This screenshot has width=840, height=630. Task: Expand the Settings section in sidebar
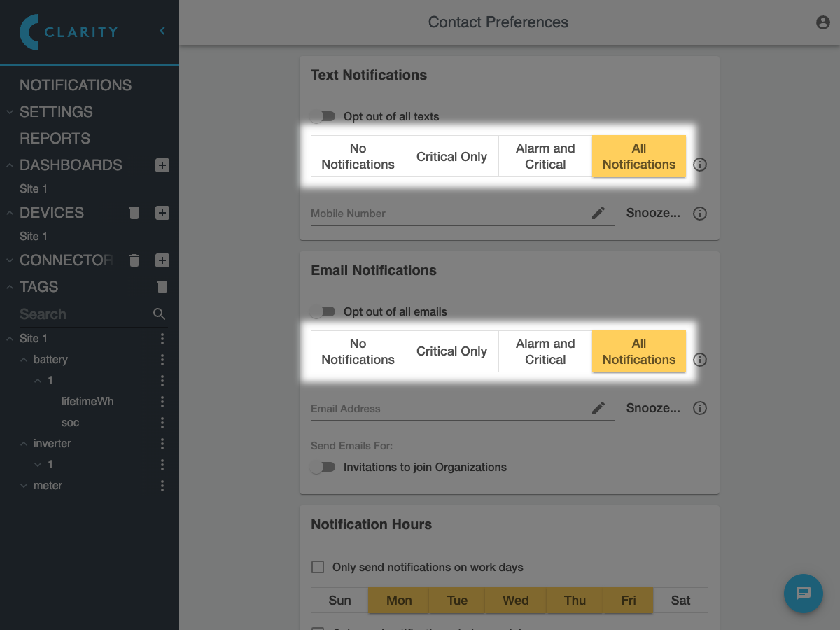[x=10, y=112]
